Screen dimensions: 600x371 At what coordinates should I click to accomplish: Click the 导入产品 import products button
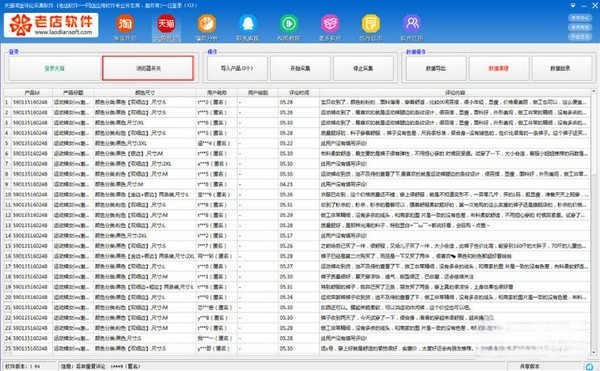click(x=237, y=68)
